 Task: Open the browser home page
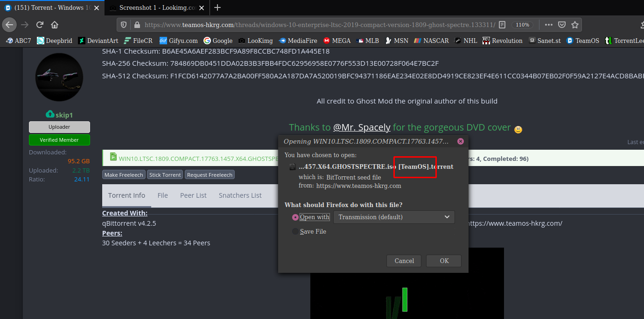click(55, 25)
